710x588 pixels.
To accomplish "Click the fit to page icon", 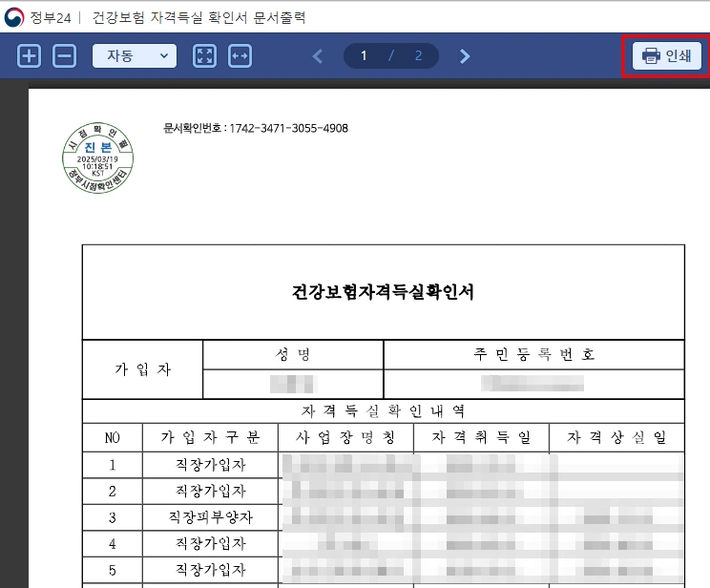I will tap(204, 56).
